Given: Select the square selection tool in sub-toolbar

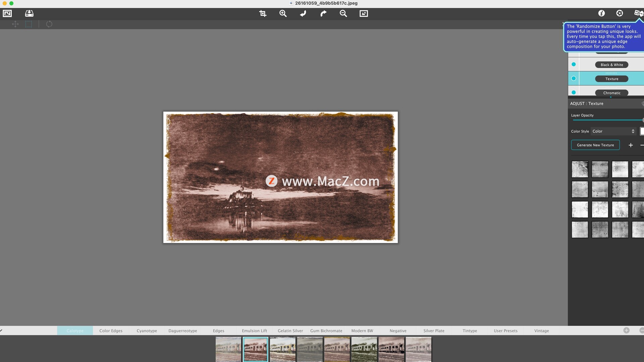Looking at the screenshot, I should (x=29, y=24).
